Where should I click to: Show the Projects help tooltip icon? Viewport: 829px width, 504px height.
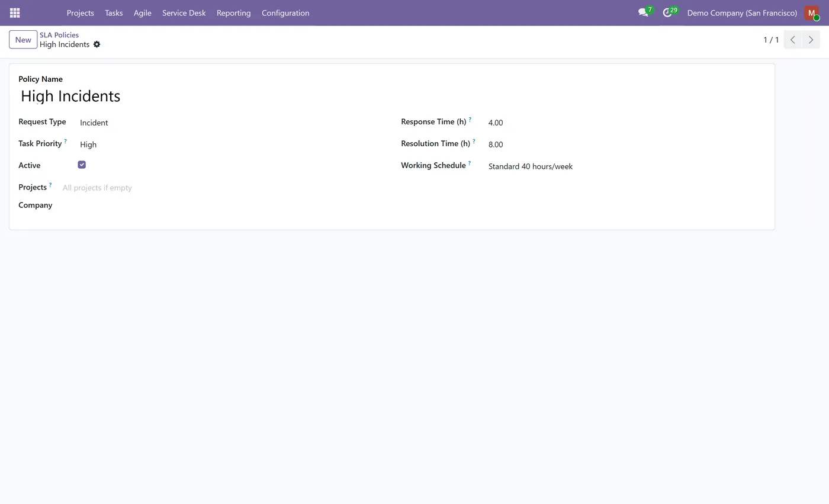[50, 185]
